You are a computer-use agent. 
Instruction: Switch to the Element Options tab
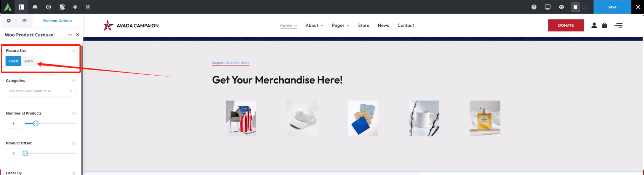point(58,21)
